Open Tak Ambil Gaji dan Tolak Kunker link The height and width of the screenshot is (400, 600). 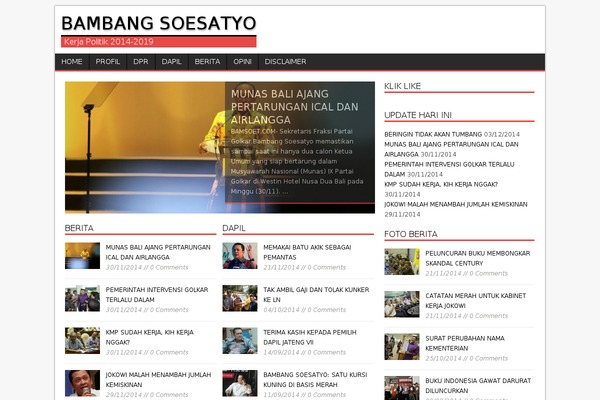(x=316, y=295)
